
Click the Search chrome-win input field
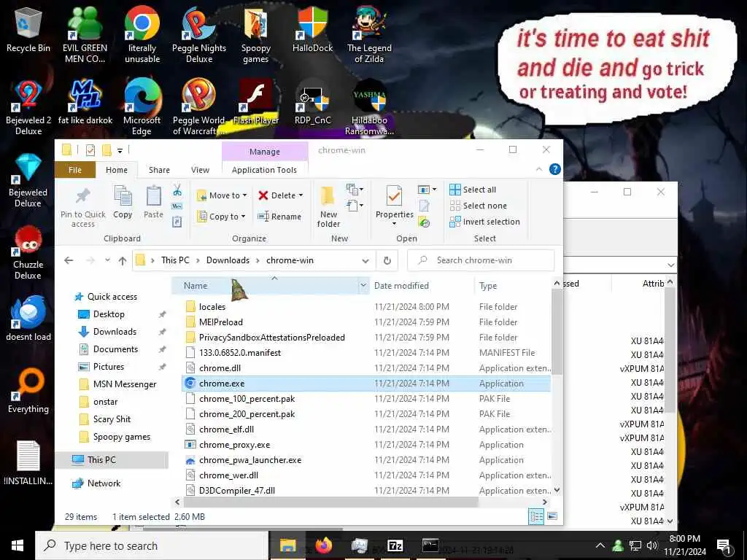pyautogui.click(x=481, y=260)
